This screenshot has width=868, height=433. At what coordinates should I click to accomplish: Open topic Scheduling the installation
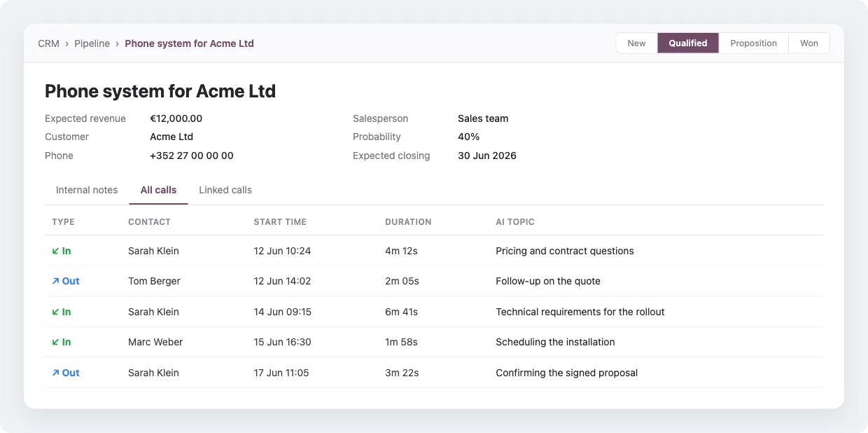tap(555, 342)
